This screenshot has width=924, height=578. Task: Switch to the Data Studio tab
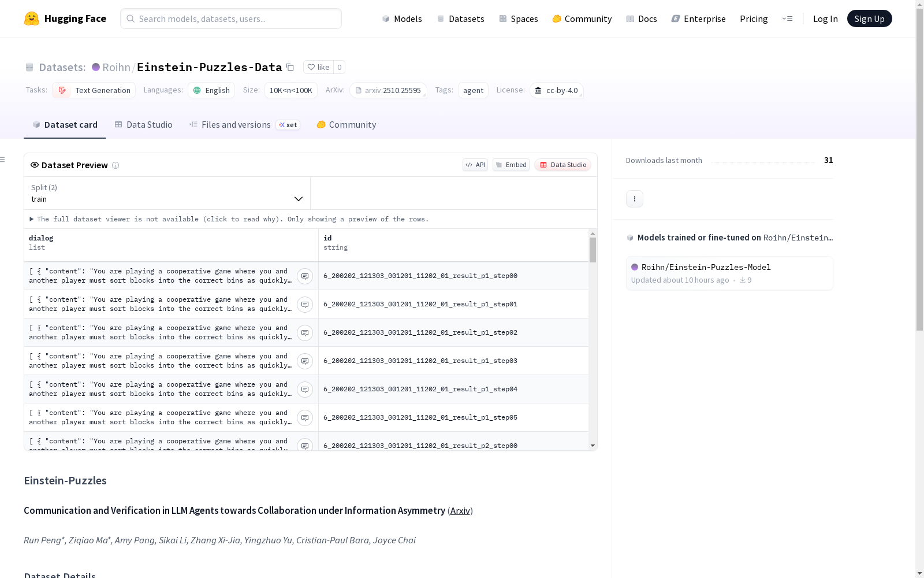click(x=143, y=125)
